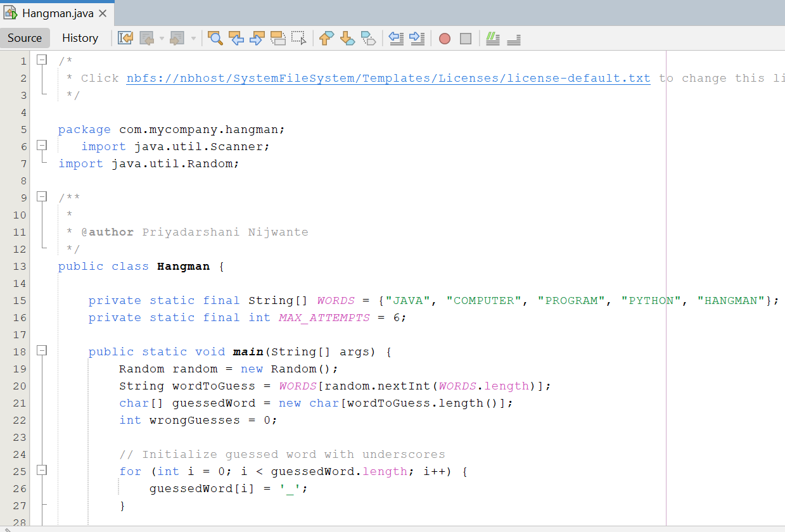Shift the line right with toolbar icon
This screenshot has height=532, width=785.
[417, 38]
